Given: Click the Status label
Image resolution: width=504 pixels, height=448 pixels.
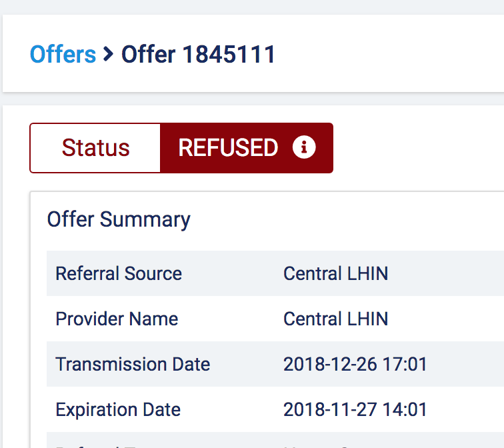Looking at the screenshot, I should pyautogui.click(x=95, y=148).
